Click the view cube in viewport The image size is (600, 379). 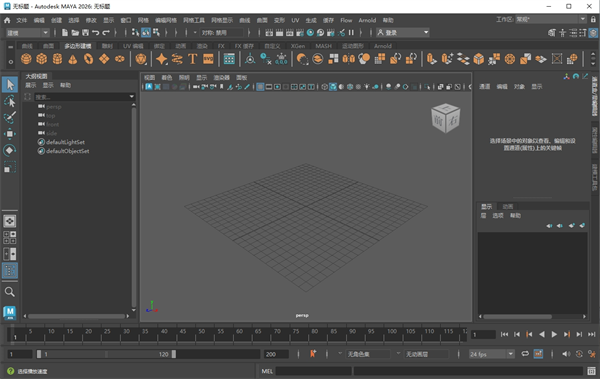click(x=445, y=118)
